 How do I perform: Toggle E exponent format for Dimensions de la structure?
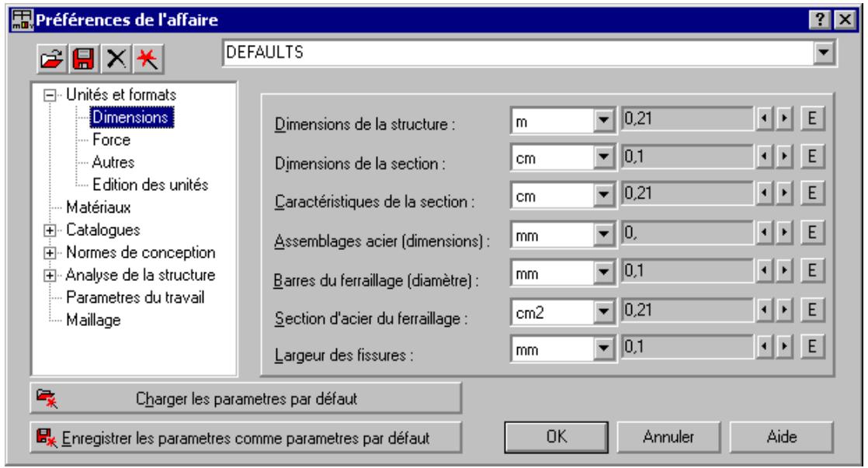tap(812, 119)
